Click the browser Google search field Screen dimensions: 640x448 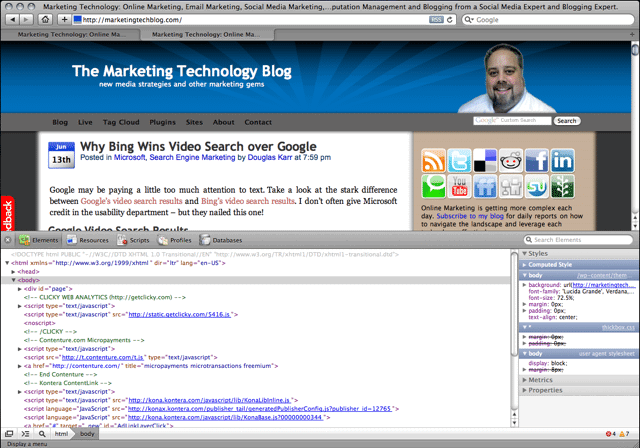click(548, 20)
